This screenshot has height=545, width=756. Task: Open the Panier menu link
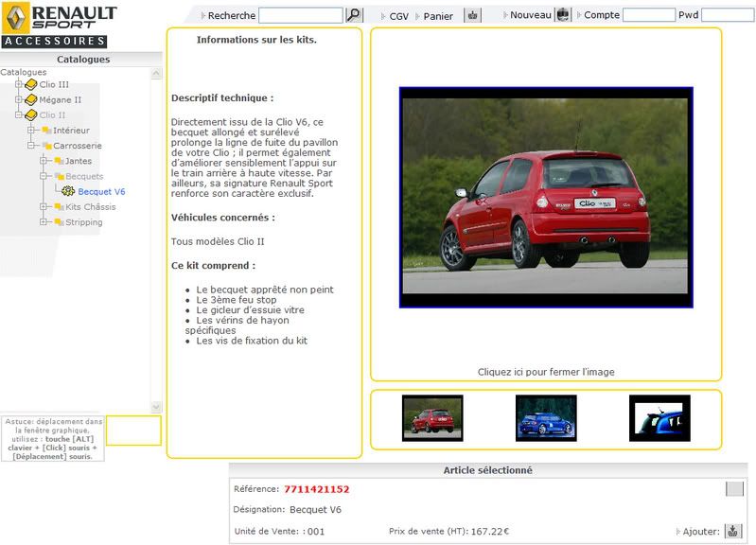click(438, 16)
